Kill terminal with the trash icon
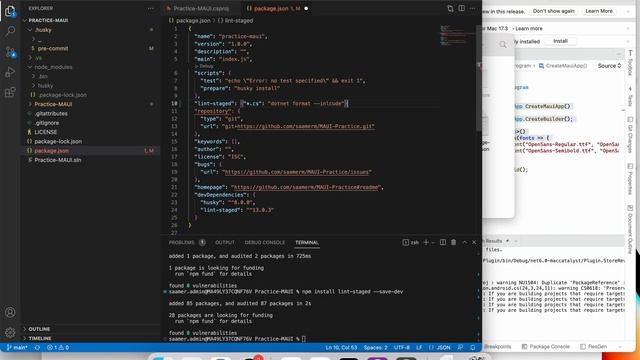This screenshot has height=360, width=640. tap(453, 242)
